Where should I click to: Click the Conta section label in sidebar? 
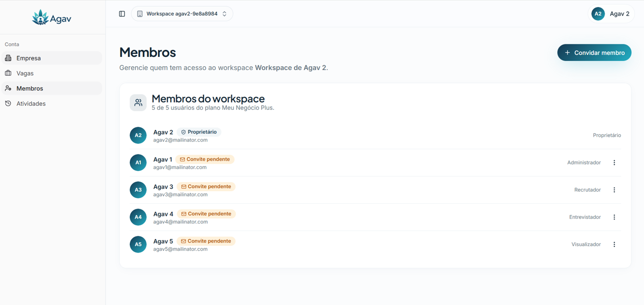(12, 44)
